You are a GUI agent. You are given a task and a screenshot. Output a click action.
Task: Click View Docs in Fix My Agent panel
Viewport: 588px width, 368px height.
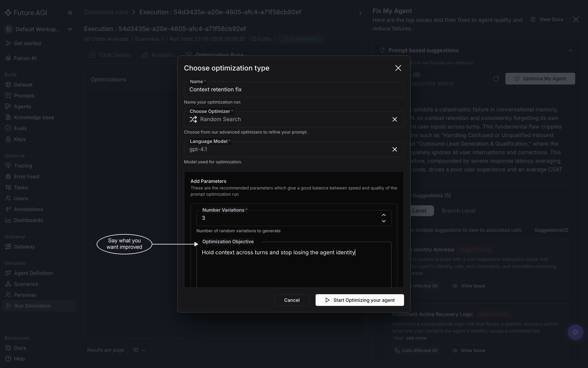[x=547, y=19]
